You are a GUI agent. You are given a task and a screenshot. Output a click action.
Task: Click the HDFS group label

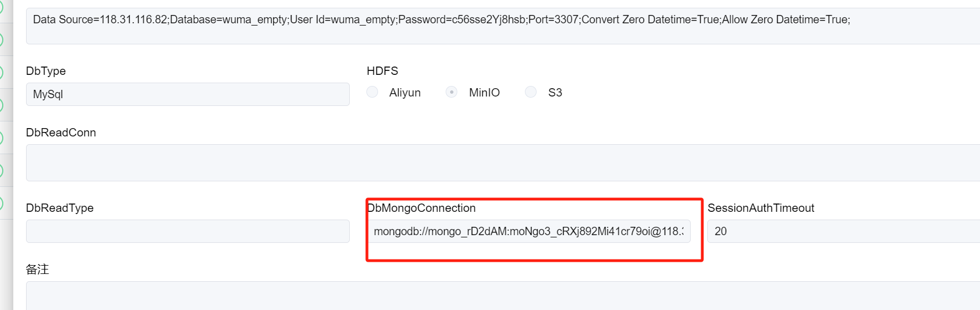pyautogui.click(x=382, y=71)
